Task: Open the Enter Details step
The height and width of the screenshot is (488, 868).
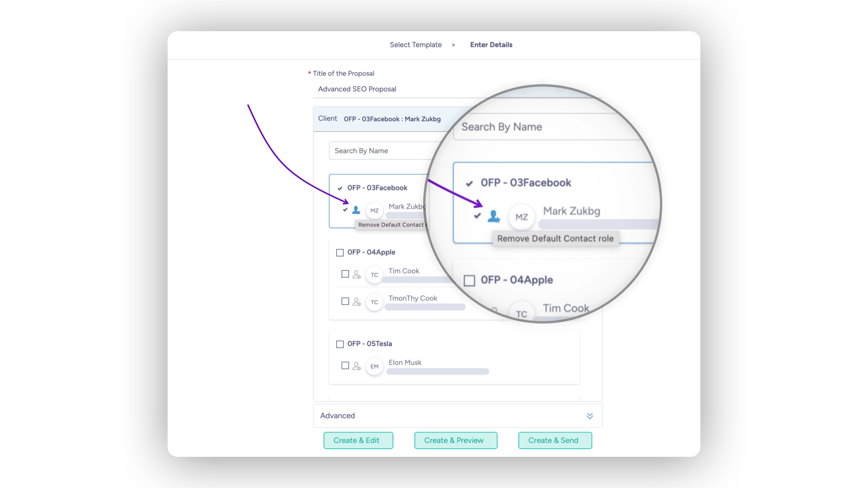Action: coord(491,45)
